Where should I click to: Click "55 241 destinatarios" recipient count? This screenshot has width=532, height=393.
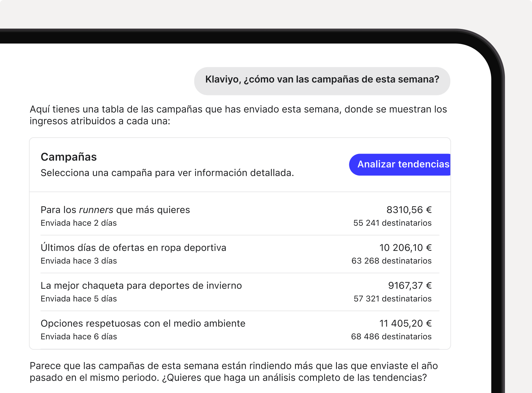point(392,223)
